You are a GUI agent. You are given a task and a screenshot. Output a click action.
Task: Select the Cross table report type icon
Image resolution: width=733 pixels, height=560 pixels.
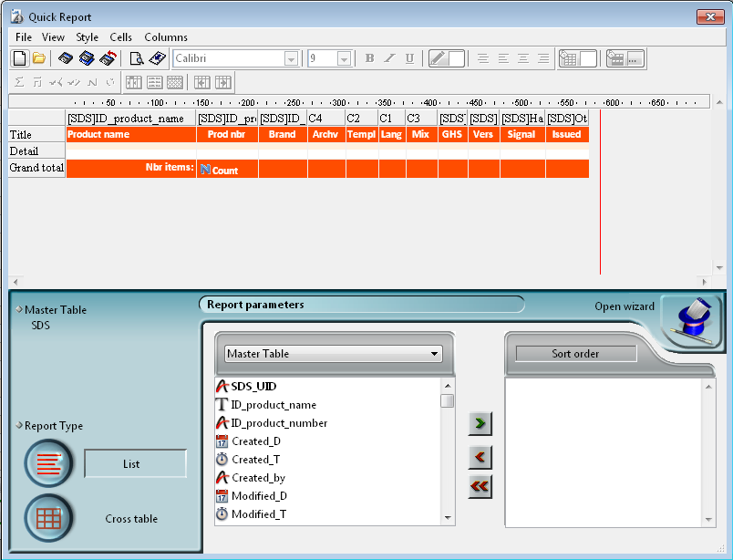48,518
